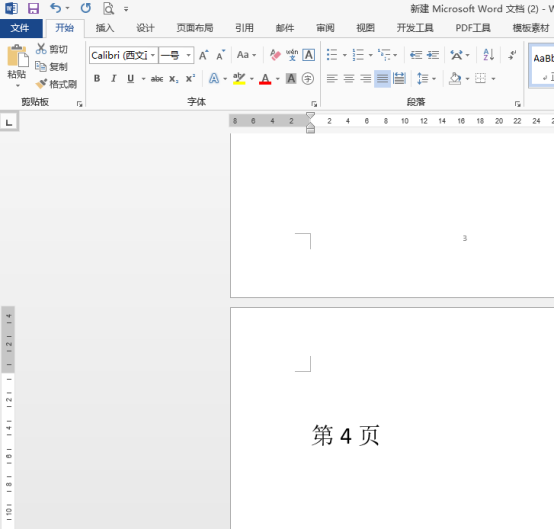Expand the font color dropdown arrow
The width and height of the screenshot is (554, 529).
278,79
